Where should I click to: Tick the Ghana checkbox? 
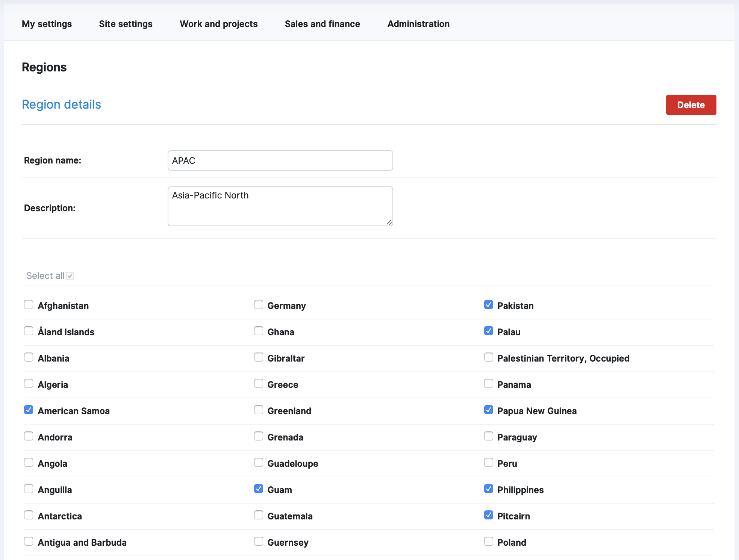(259, 331)
